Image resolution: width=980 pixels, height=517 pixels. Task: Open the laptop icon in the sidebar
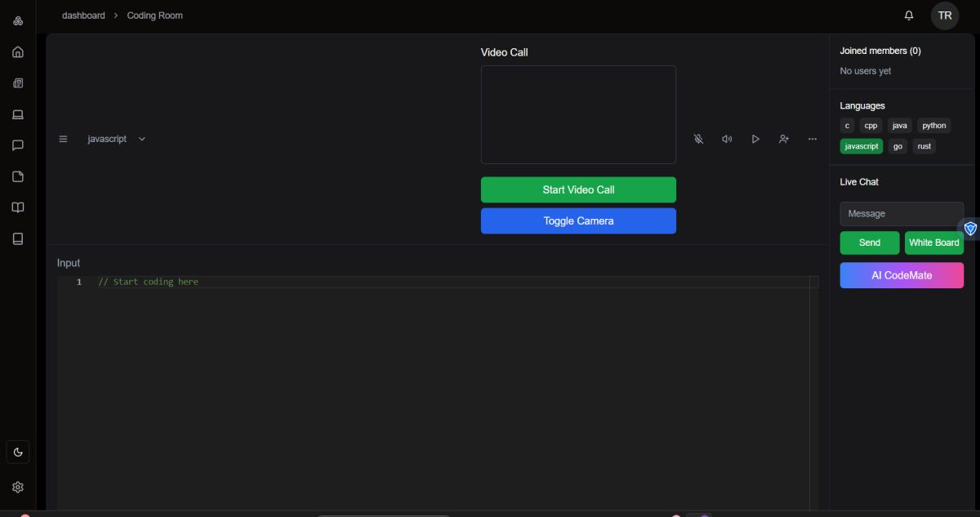click(18, 114)
